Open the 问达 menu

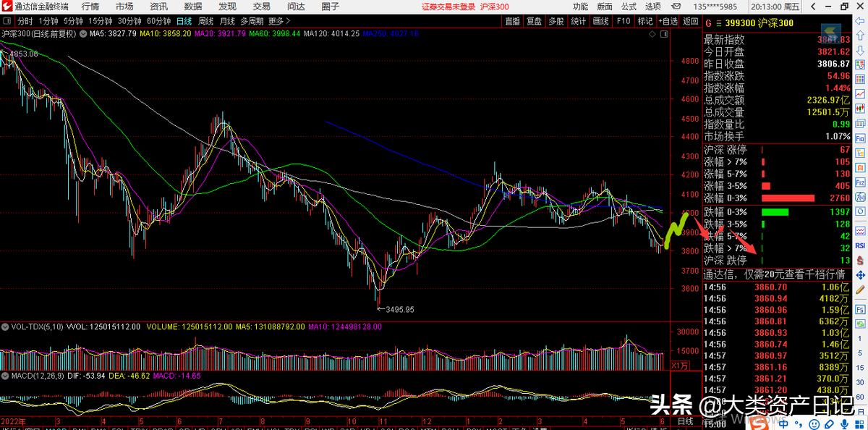[x=296, y=7]
